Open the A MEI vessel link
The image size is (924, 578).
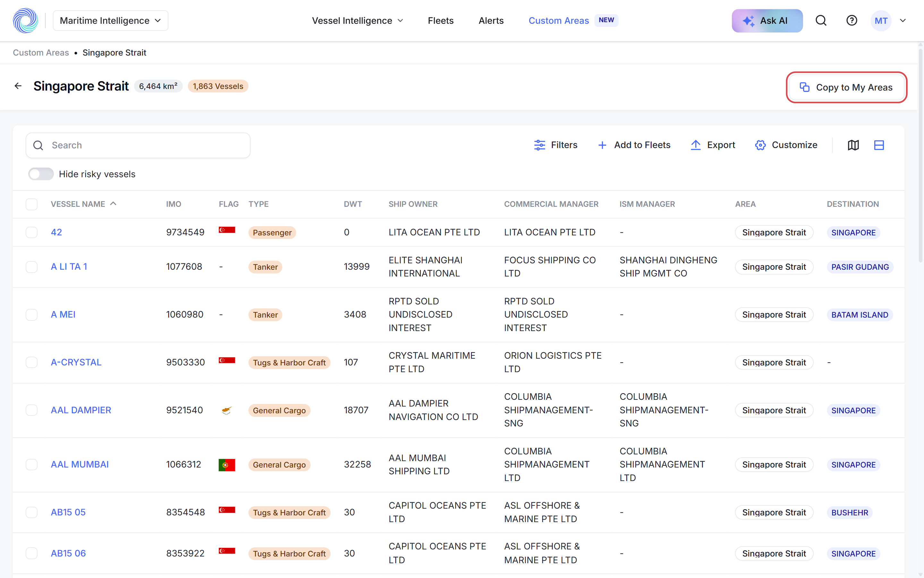pos(63,315)
